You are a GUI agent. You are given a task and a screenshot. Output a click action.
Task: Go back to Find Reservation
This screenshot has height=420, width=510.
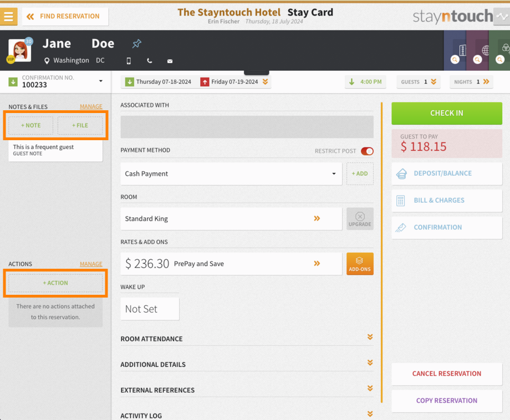[x=65, y=16]
